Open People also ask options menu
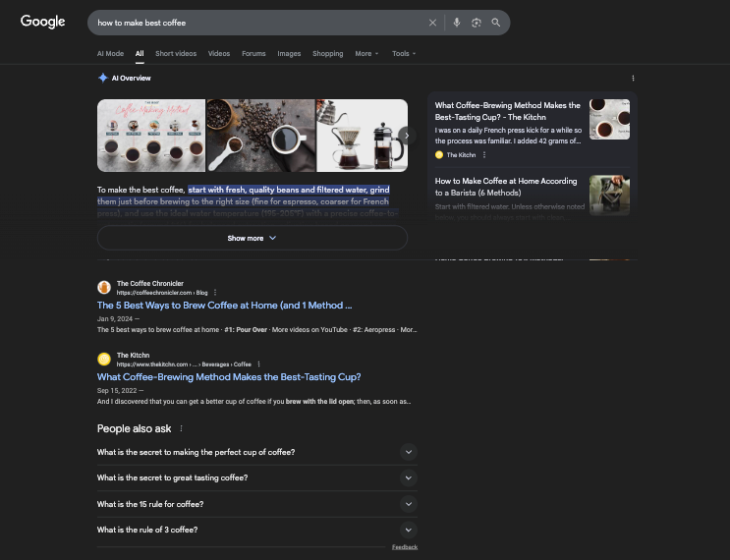Screen dimensions: 730x560 (181, 428)
